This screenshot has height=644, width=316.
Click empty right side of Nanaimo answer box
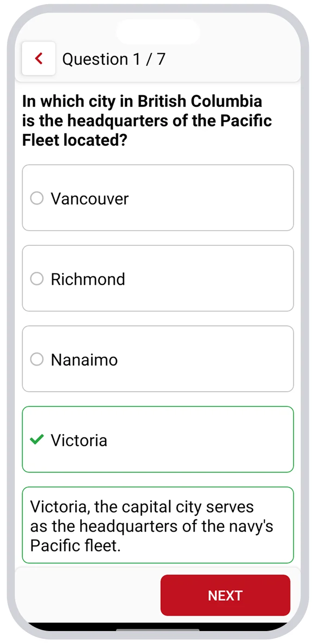pyautogui.click(x=232, y=359)
